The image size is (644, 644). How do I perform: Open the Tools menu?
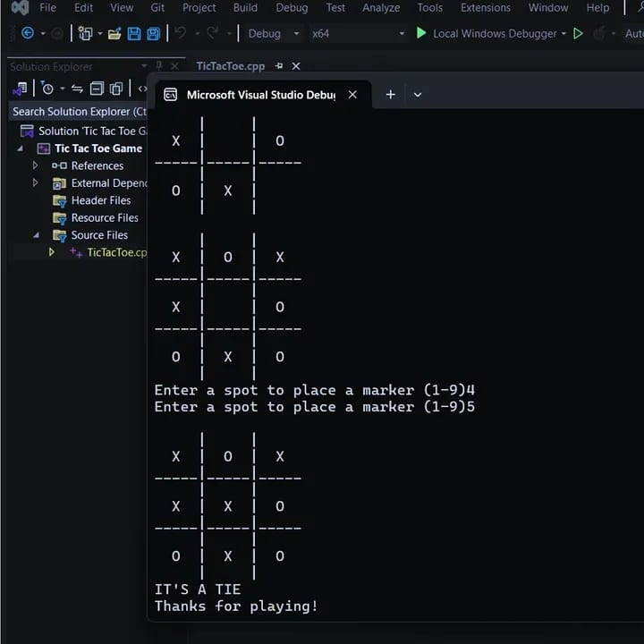(430, 8)
